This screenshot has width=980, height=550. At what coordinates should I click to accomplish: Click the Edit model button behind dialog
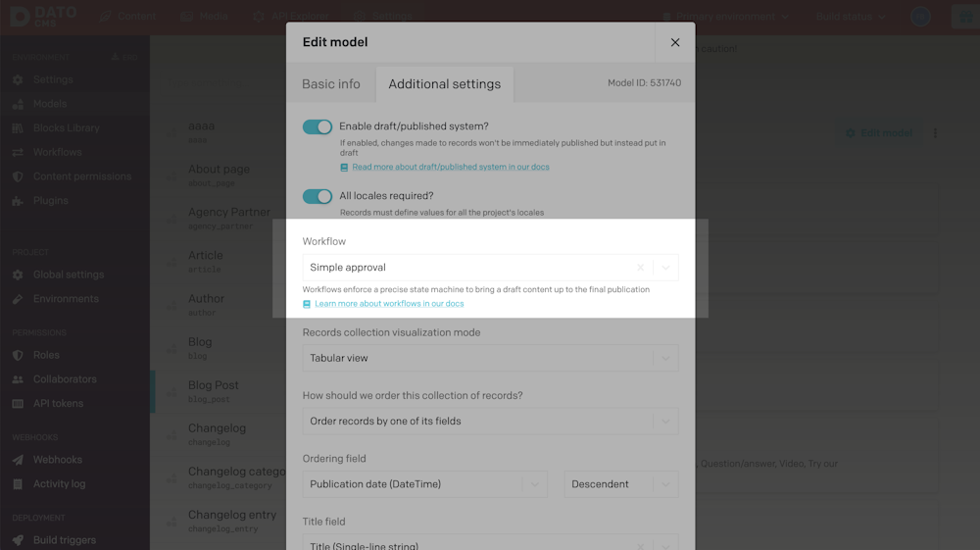pyautogui.click(x=879, y=133)
